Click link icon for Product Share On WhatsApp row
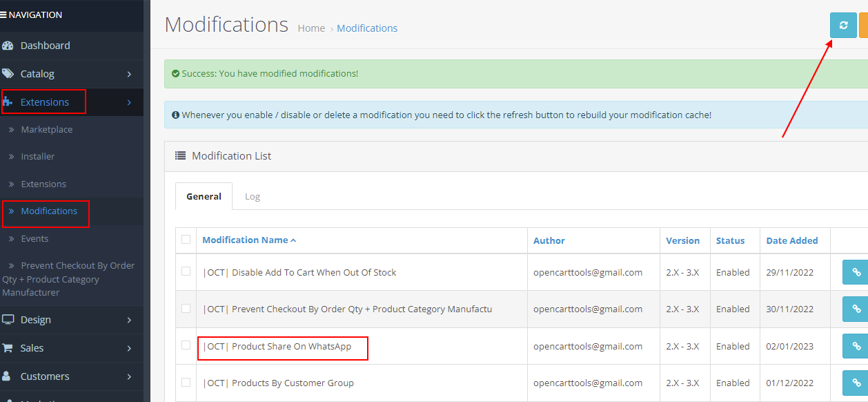Screen dimensions: 868x402 pos(856,346)
